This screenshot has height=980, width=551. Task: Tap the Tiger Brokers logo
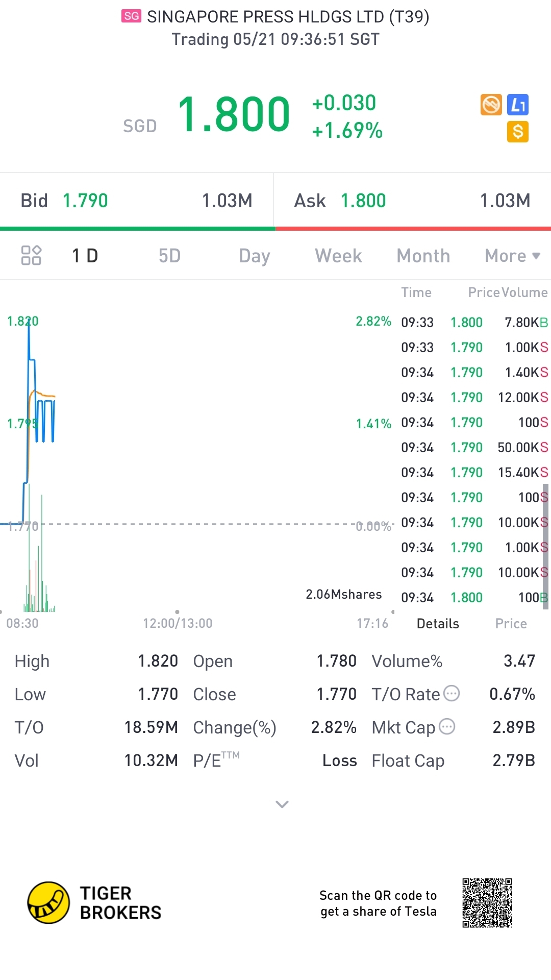48,902
